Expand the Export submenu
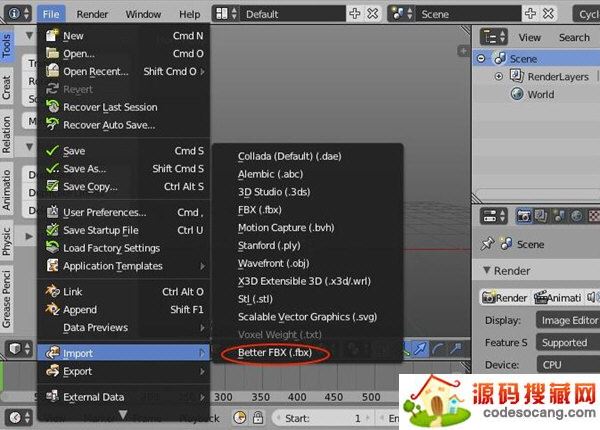600x430 pixels. pos(124,371)
